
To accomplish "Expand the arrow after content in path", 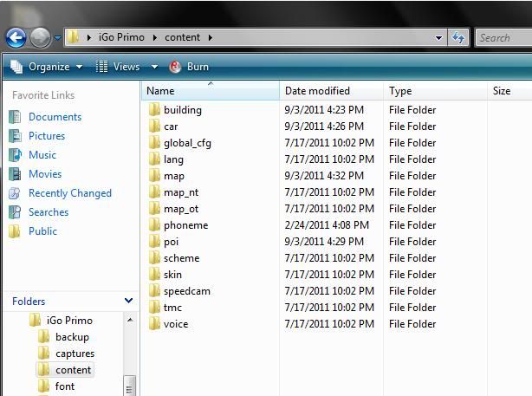I will pos(211,37).
